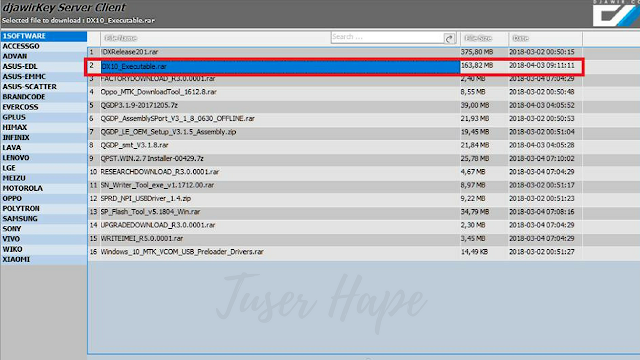
Task: Open the SONY category
Action: 44,229
